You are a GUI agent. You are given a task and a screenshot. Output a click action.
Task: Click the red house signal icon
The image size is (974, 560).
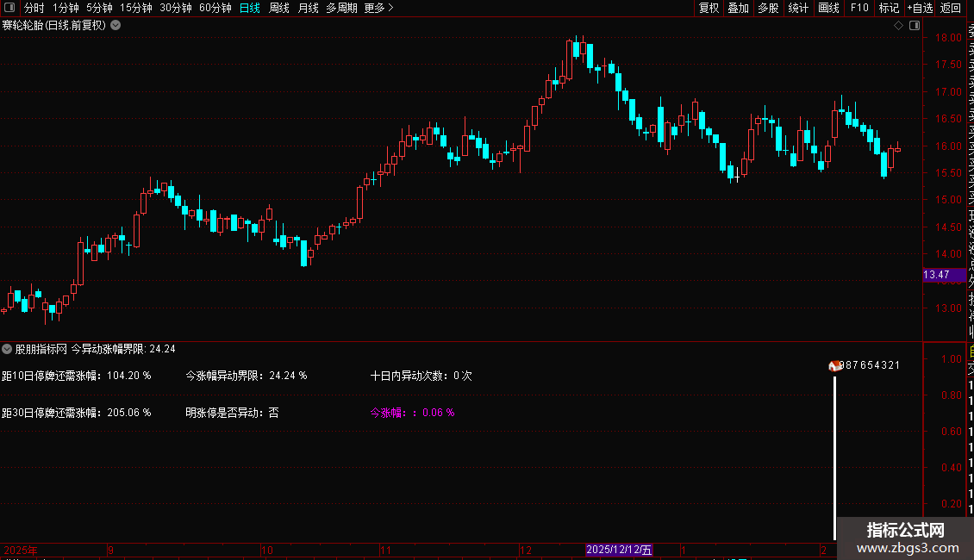pos(835,365)
